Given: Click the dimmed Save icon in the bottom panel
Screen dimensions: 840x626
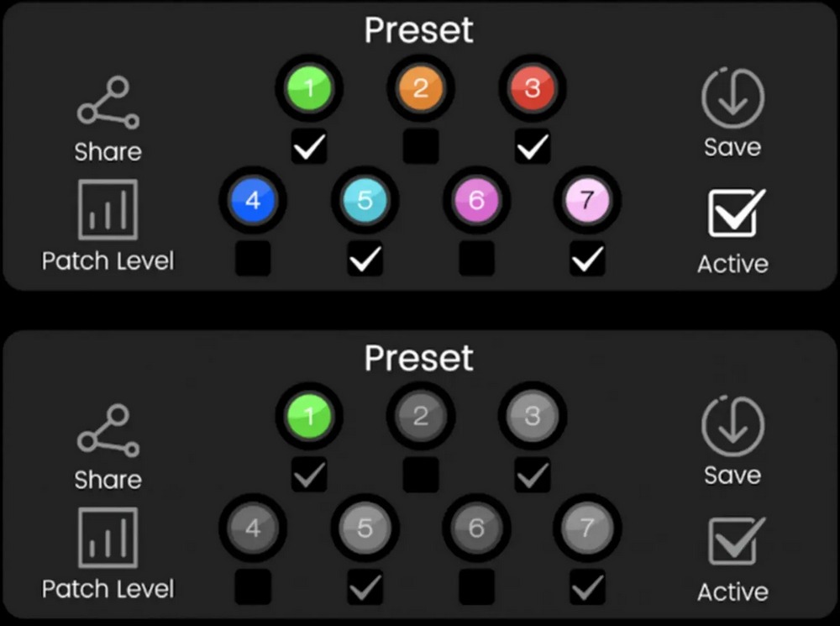Looking at the screenshot, I should [732, 425].
